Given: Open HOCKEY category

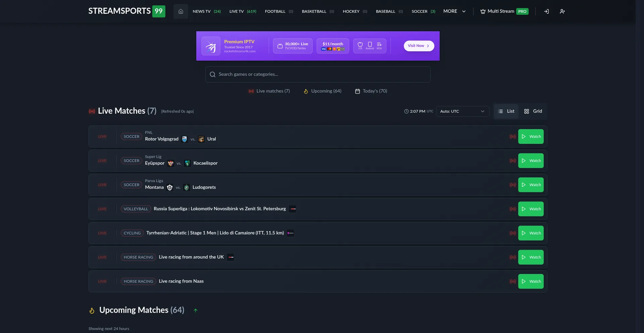Looking at the screenshot, I should click(355, 11).
